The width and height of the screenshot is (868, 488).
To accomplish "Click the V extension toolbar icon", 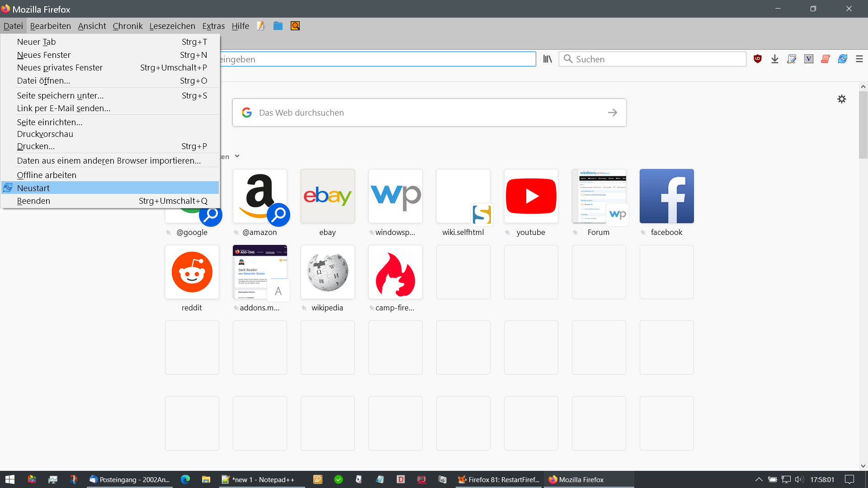I will (808, 59).
